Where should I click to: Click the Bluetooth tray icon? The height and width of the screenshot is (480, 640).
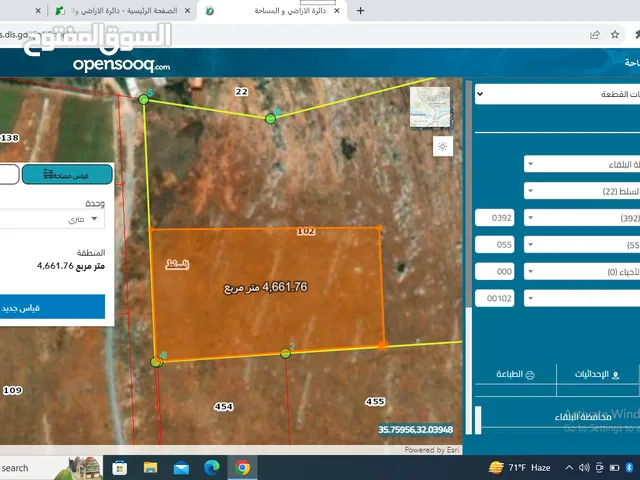click(x=629, y=468)
